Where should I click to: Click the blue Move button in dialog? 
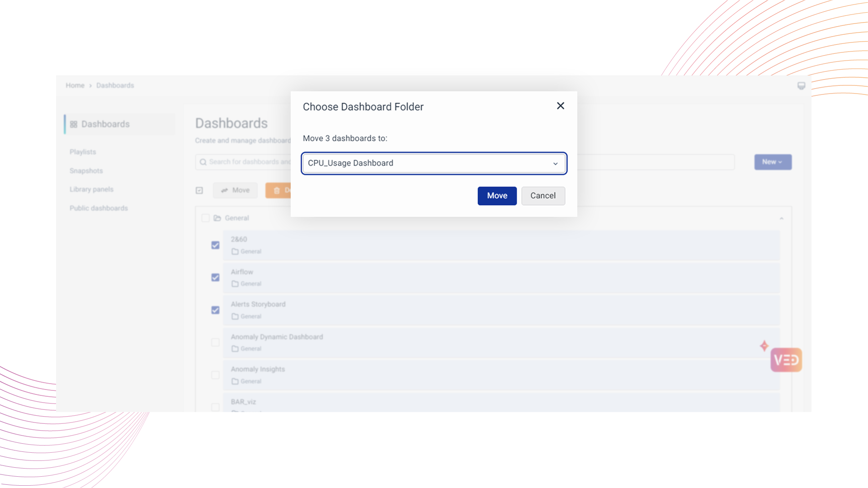497,196
